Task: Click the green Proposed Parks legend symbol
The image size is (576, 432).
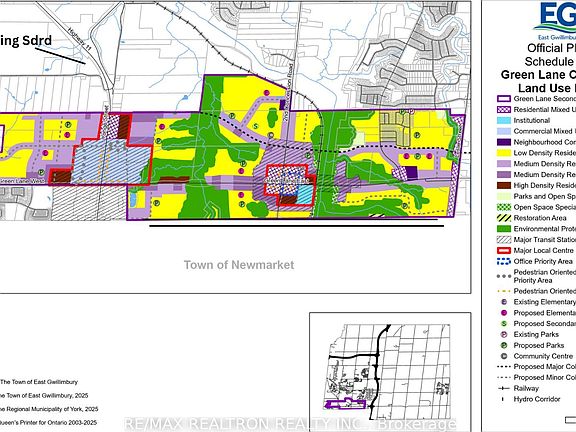Action: pyautogui.click(x=504, y=345)
